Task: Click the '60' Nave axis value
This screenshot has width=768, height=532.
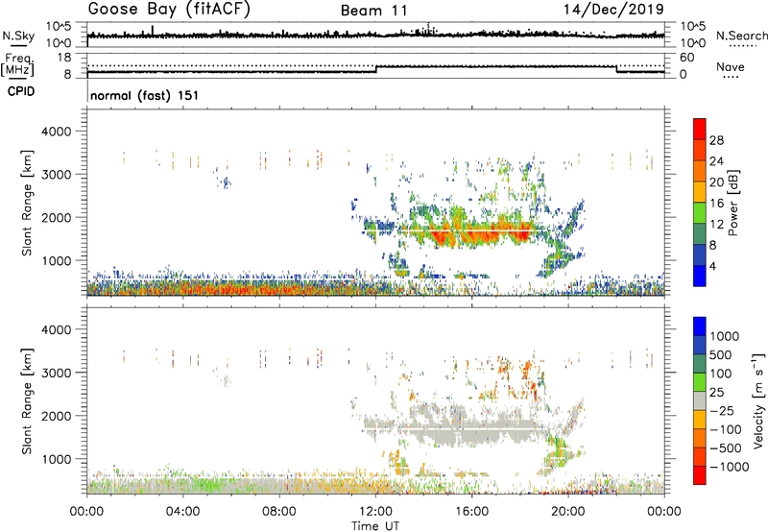Action: [x=686, y=58]
